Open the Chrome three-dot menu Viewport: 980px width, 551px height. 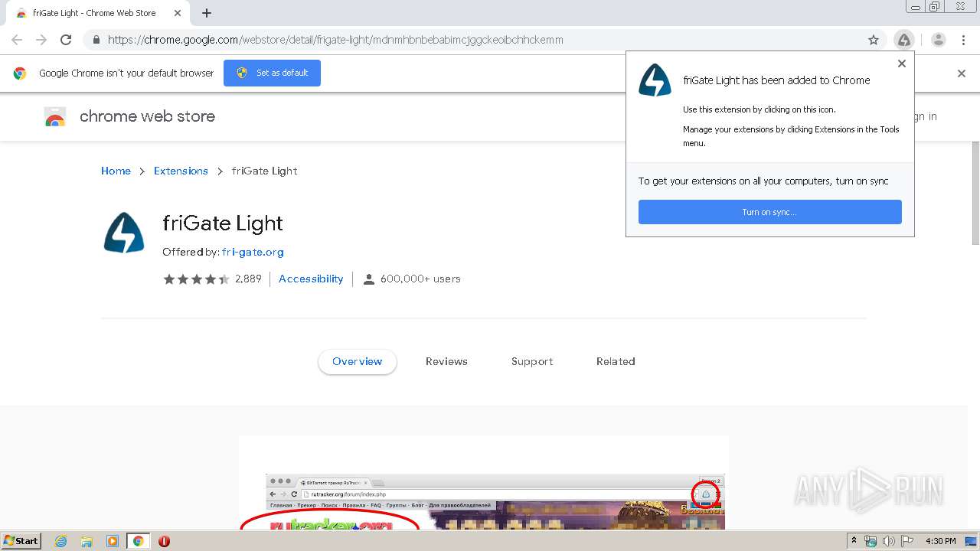pos(963,40)
